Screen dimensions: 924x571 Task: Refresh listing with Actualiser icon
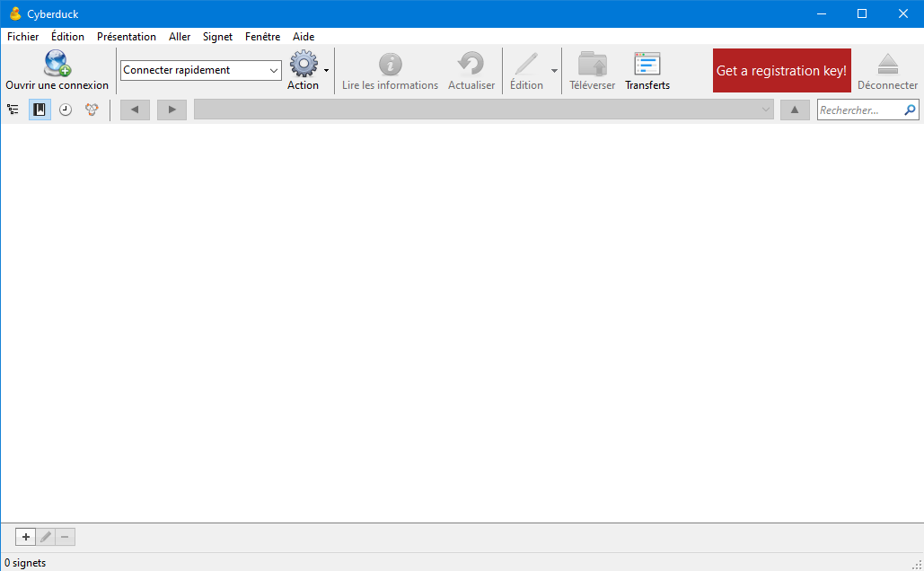click(471, 64)
